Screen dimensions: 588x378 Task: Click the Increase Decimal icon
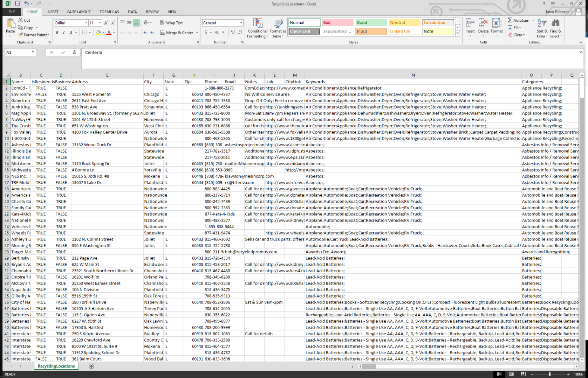[x=233, y=33]
